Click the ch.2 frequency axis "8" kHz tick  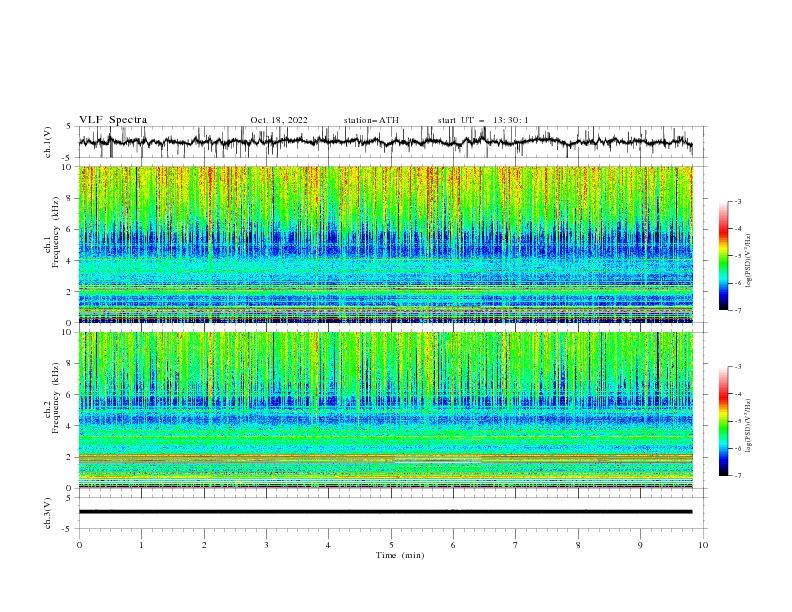coord(70,364)
